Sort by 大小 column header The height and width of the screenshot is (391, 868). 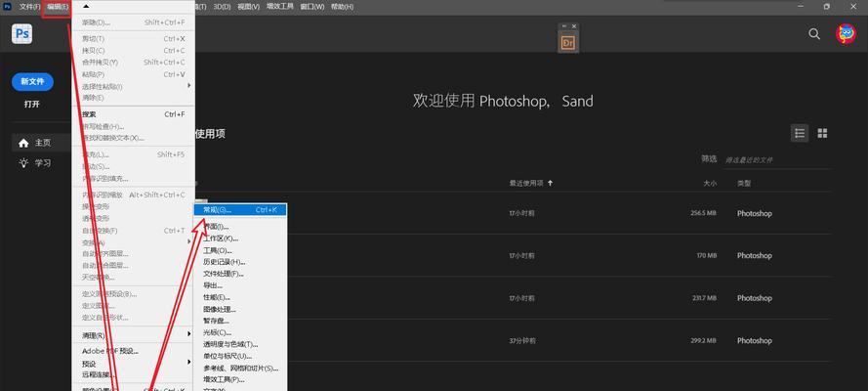coord(710,183)
